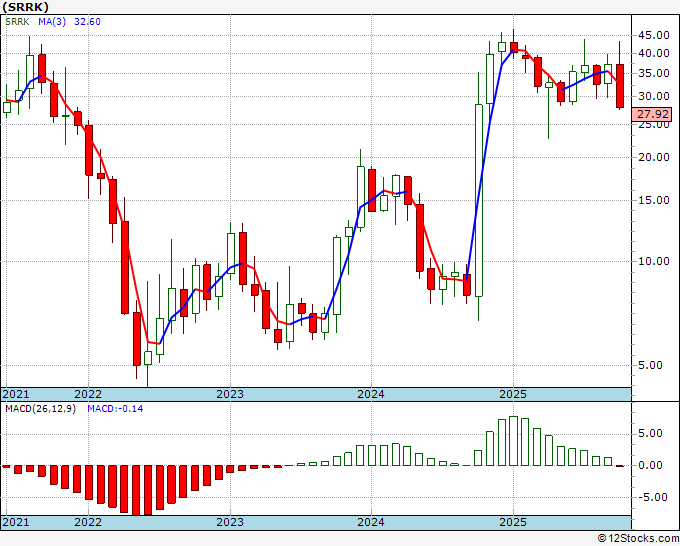Click the 2023 label on price chart axis
The image size is (680, 546).
(x=230, y=394)
